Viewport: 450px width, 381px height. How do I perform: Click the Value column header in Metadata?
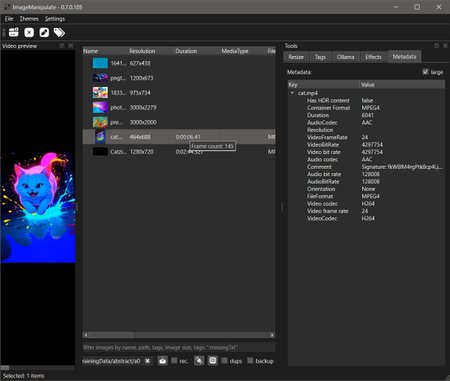pos(402,85)
